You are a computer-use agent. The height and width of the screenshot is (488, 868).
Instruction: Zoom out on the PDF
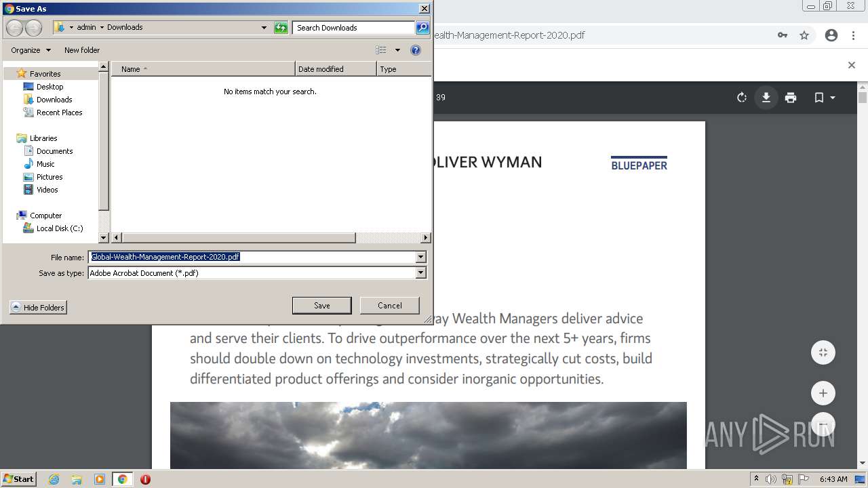click(x=823, y=424)
